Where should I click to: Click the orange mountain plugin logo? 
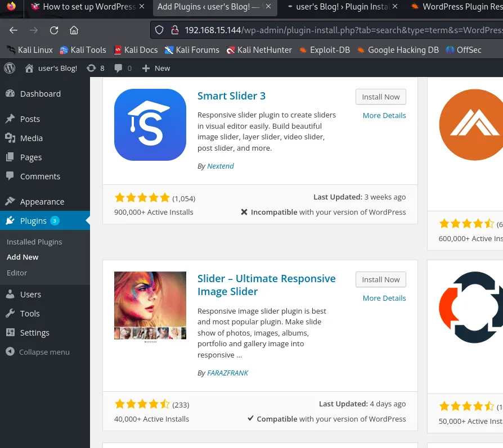[x=470, y=125]
